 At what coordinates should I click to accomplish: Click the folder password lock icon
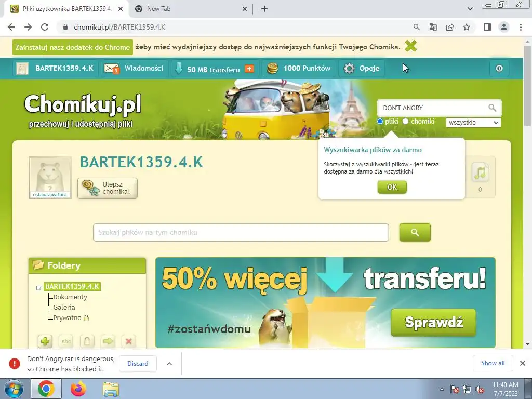pyautogui.click(x=87, y=341)
